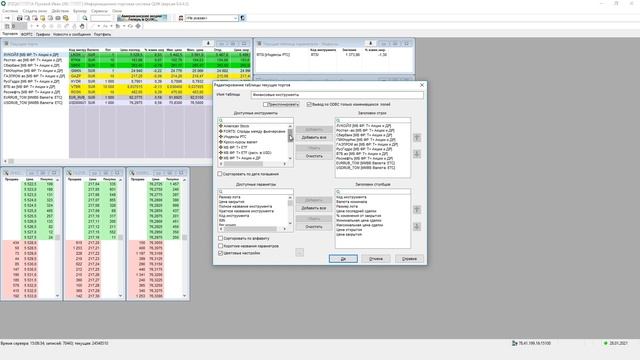Image resolution: width=640 pixels, height=360 pixels.
Task: Click the toolbar search input box
Action: point(101,18)
